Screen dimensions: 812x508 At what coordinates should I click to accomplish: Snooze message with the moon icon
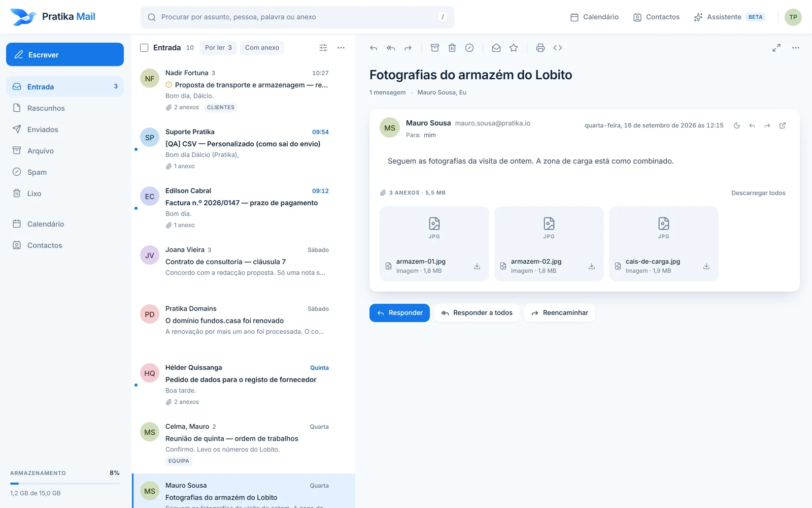point(737,125)
